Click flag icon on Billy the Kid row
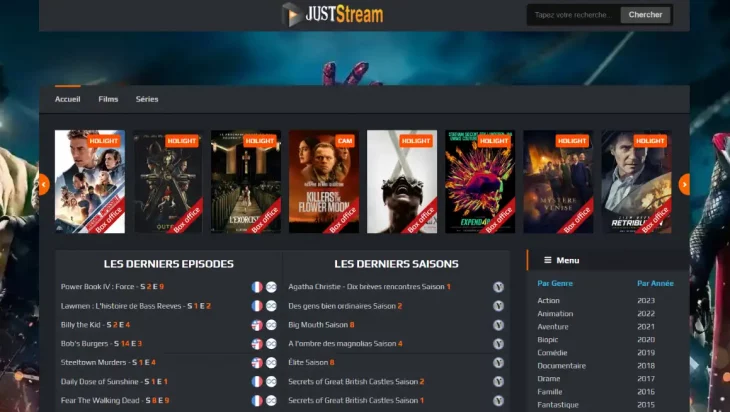The height and width of the screenshot is (412, 730). [257, 325]
